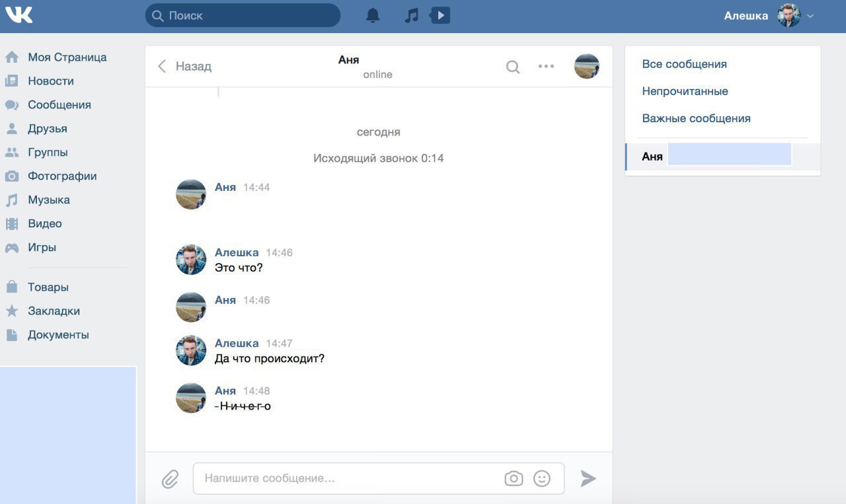Go back with the Назад button
The height and width of the screenshot is (504, 846).
tap(184, 66)
